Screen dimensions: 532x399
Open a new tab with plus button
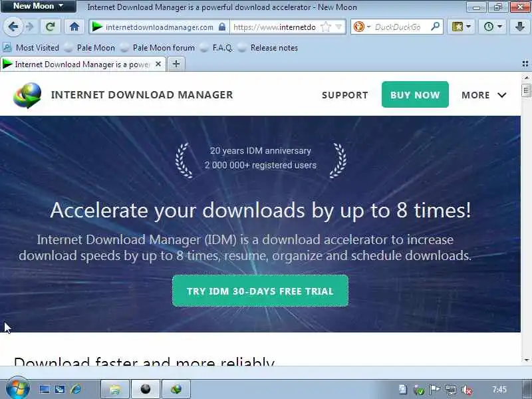coord(176,64)
